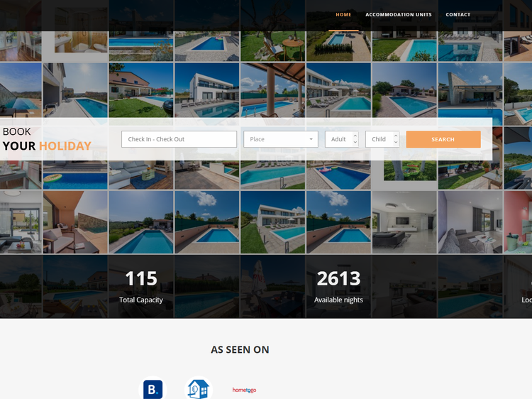532x399 pixels.
Task: Click the Child number input field
Action: [x=379, y=139]
